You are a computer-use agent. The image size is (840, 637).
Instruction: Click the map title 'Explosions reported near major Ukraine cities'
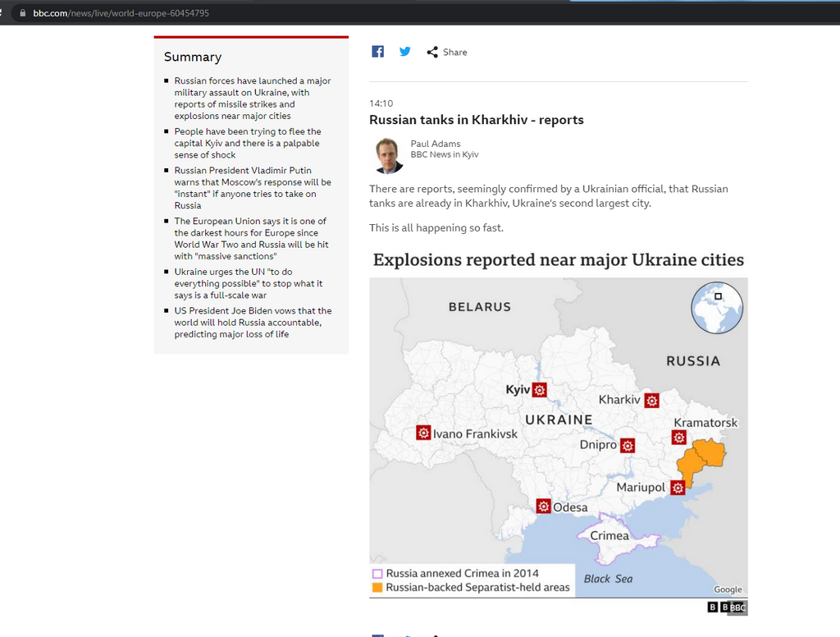558,259
